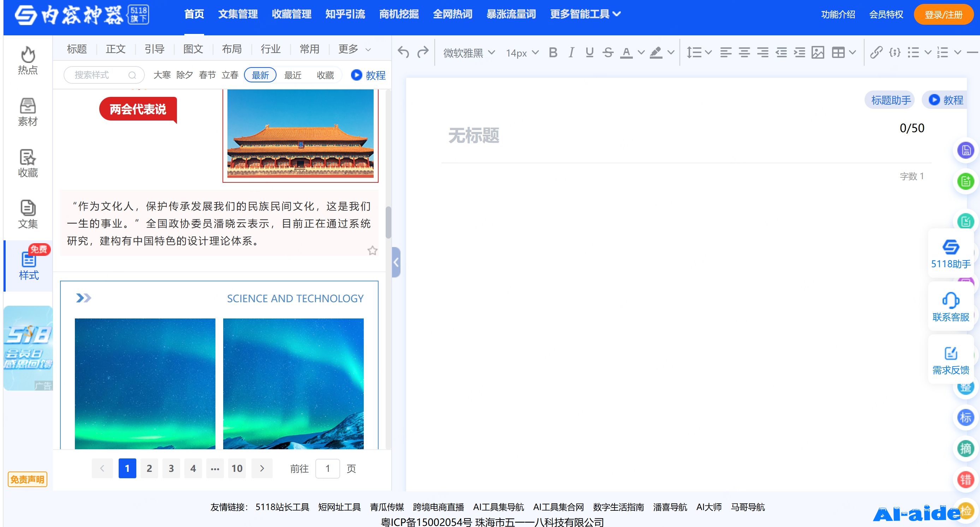
Task: Align text right
Action: point(762,52)
